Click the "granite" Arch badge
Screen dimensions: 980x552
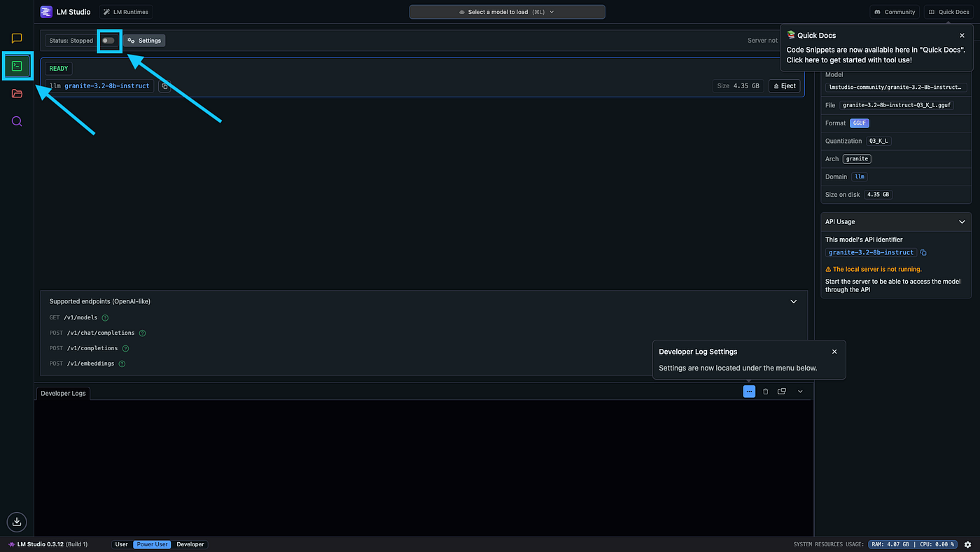(x=857, y=159)
